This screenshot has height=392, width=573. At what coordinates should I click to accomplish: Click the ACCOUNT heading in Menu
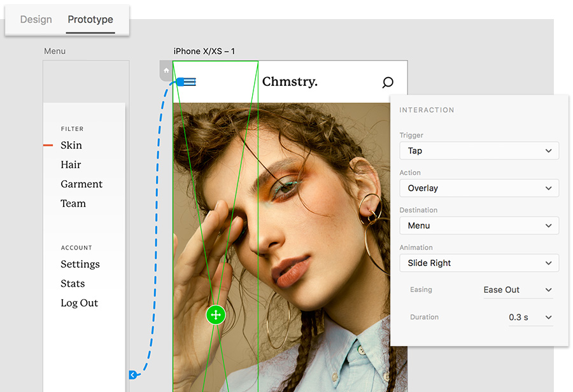76,248
